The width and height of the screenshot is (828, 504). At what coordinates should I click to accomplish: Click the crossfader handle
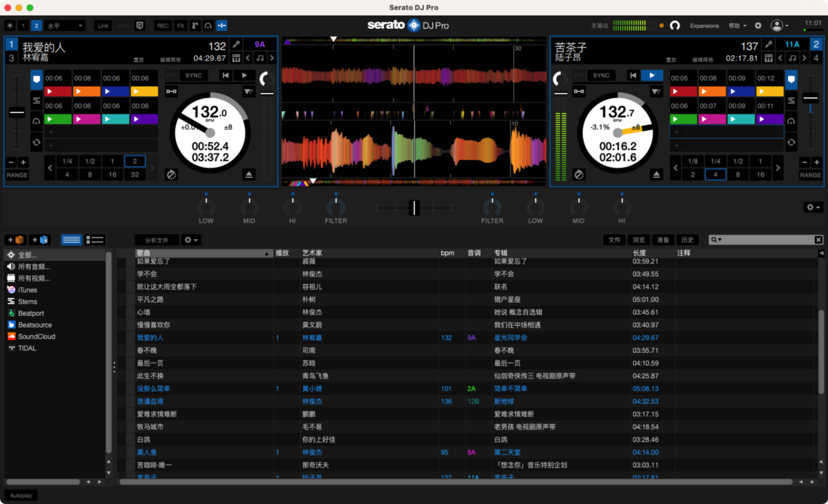(x=413, y=207)
